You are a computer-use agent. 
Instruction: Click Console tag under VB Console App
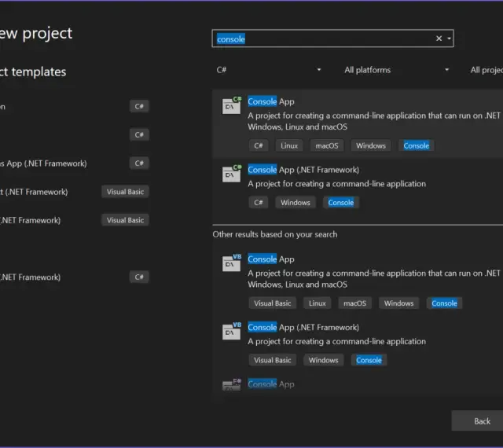[x=444, y=303]
